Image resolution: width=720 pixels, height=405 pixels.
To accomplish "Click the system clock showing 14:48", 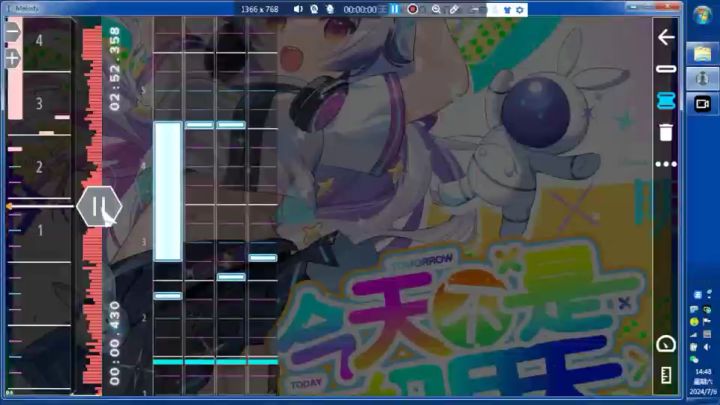I will 703,371.
